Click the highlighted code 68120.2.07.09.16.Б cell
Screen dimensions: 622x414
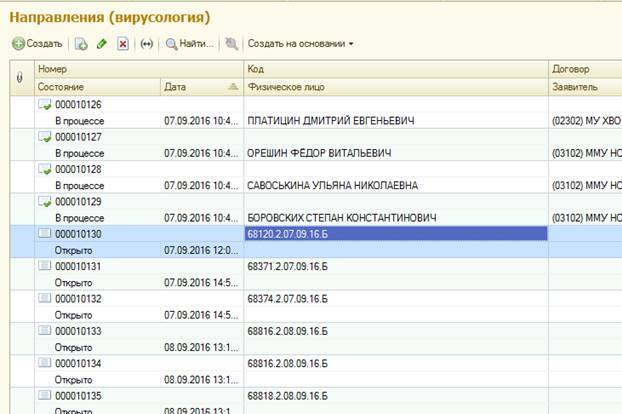[396, 233]
